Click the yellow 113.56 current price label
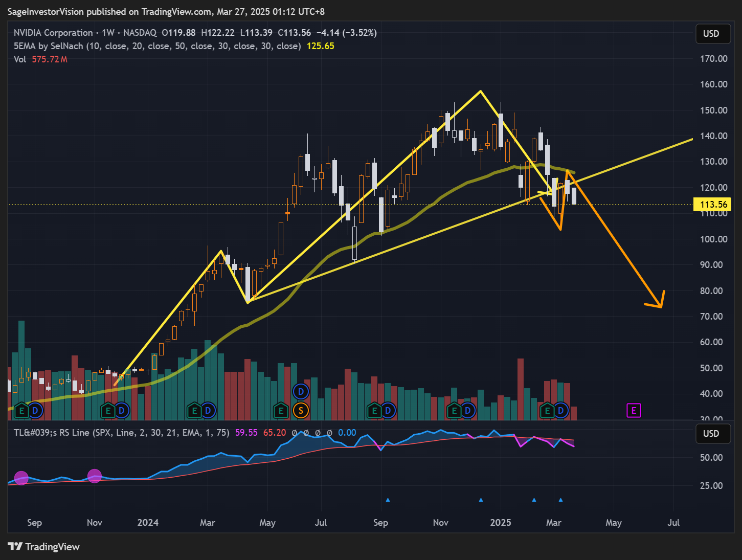This screenshot has width=742, height=560. (x=713, y=205)
